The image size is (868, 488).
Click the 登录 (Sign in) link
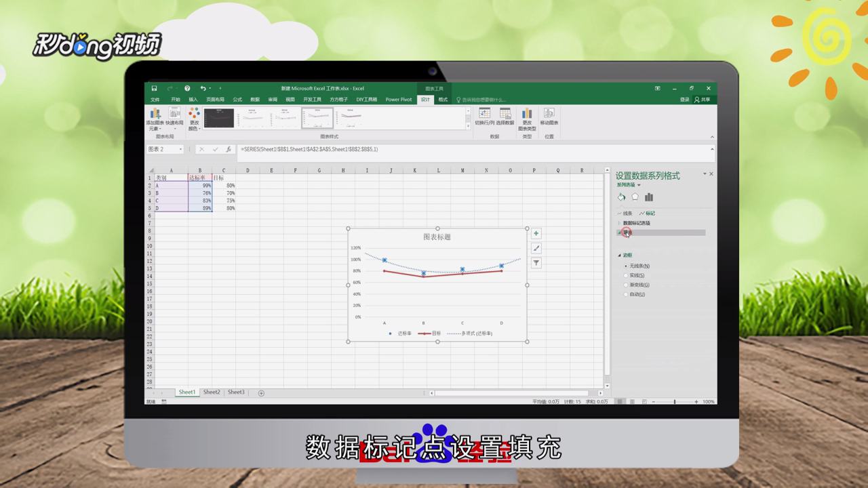click(685, 100)
